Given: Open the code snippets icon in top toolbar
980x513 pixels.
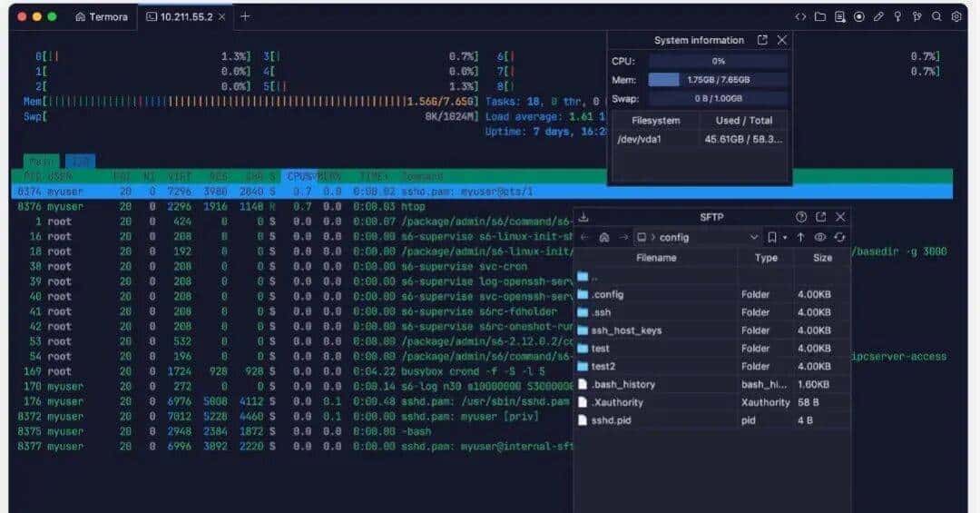Looking at the screenshot, I should click(800, 16).
